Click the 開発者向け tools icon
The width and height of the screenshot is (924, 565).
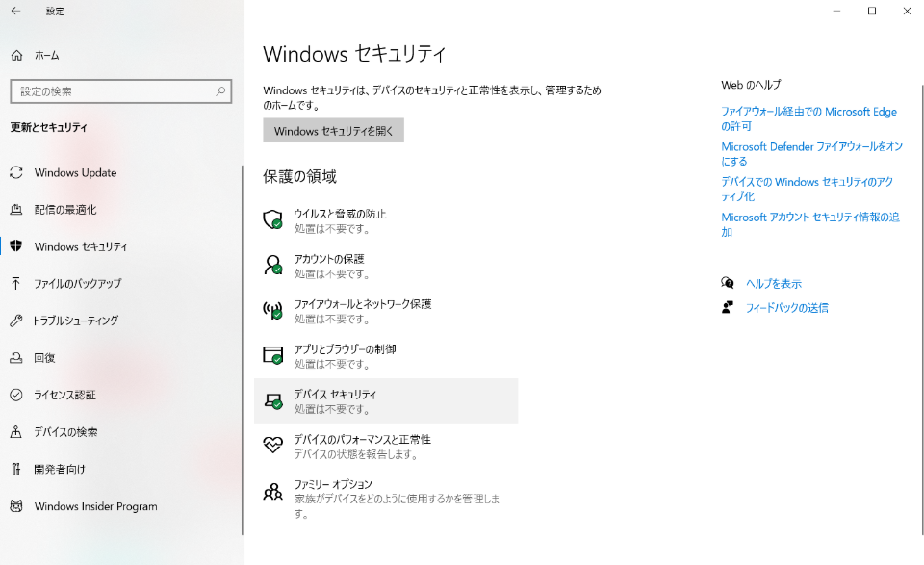[16, 469]
